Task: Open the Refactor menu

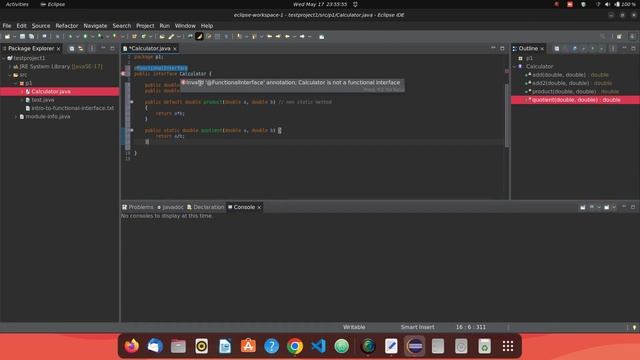Action: (x=67, y=26)
